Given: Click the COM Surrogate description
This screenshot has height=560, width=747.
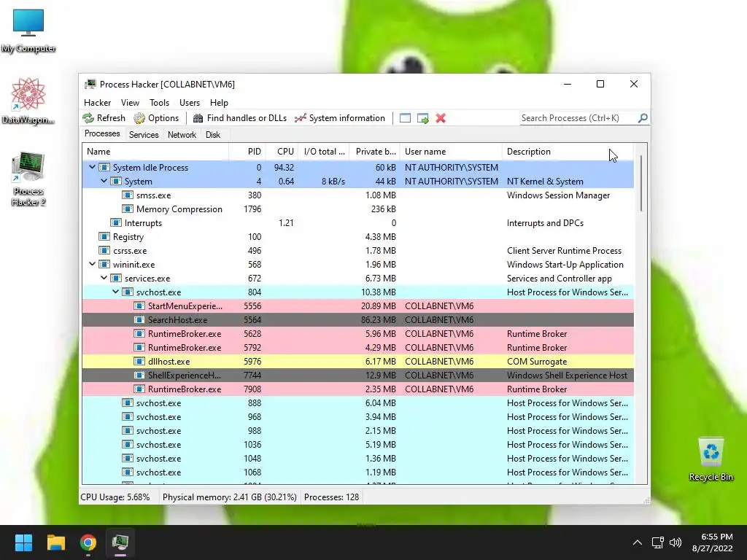Looking at the screenshot, I should click(x=537, y=362).
